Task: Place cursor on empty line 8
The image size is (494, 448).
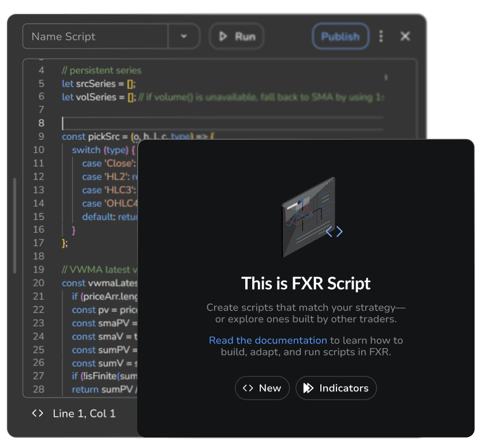Action: [223, 124]
